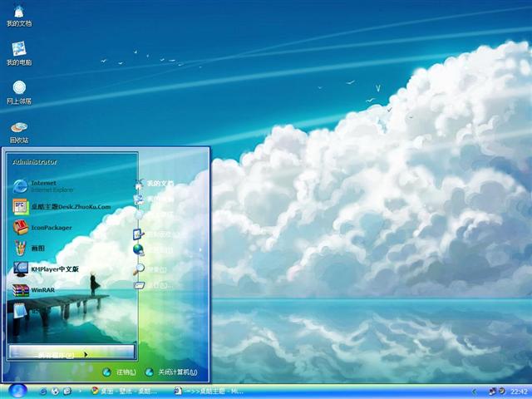Launch KMPlayer中文版 from start menu

click(46, 269)
